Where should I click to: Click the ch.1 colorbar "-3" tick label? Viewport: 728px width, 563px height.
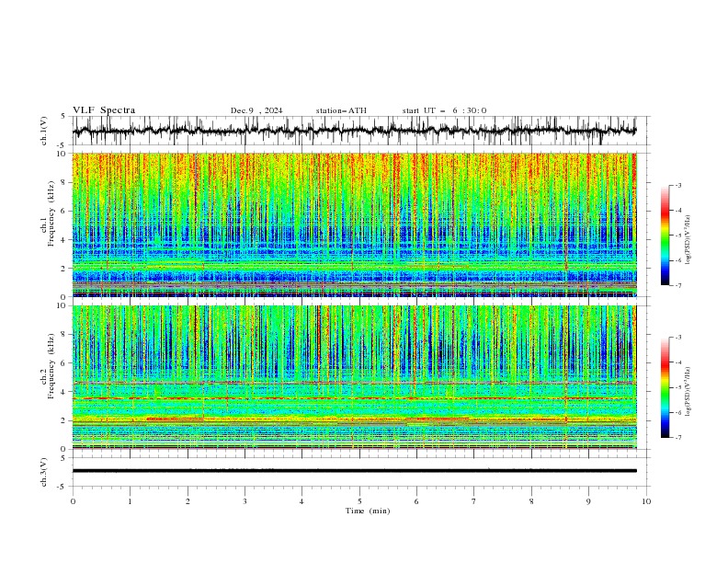point(678,185)
